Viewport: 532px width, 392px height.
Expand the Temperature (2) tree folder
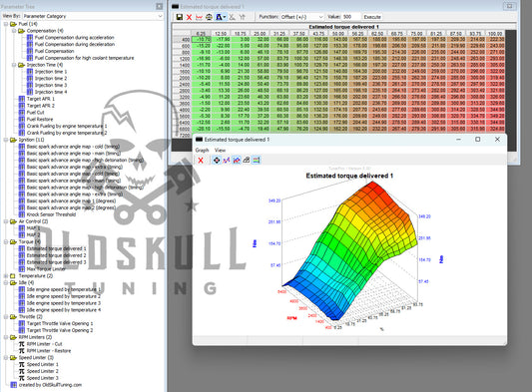6,275
